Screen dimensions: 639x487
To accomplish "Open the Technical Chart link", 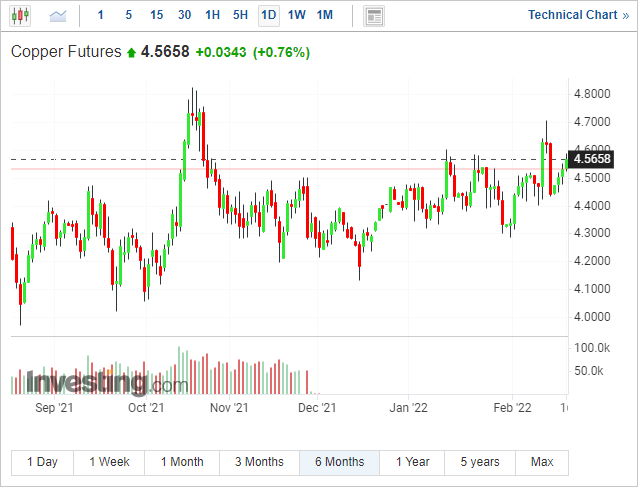I will coord(579,15).
